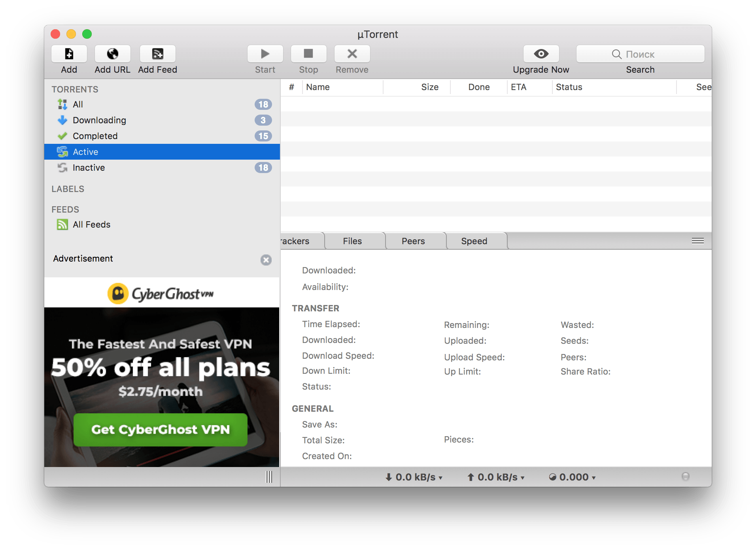Image resolution: width=756 pixels, height=550 pixels.
Task: Click the Get CyberGhost VPN button
Action: (161, 429)
